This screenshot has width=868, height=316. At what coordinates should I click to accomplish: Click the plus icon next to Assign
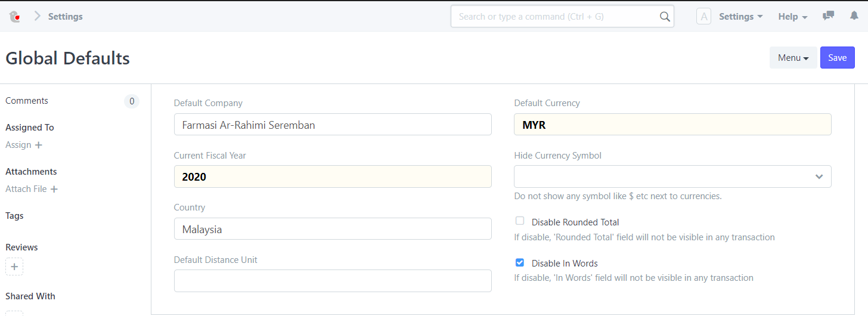39,145
